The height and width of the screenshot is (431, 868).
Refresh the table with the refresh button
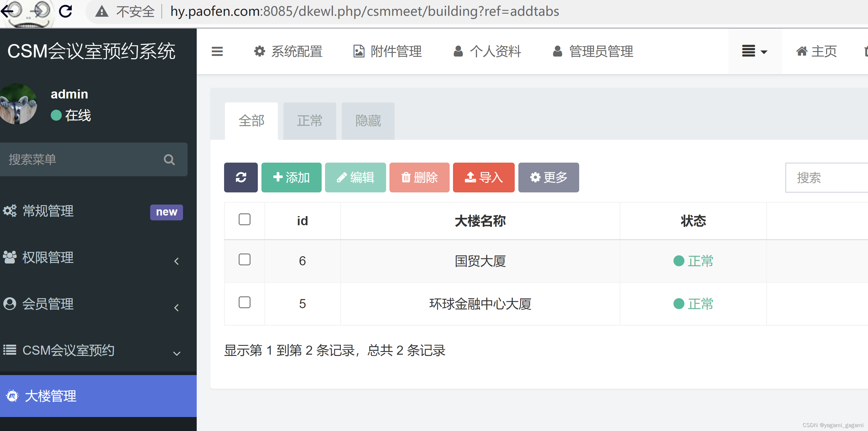pos(241,178)
